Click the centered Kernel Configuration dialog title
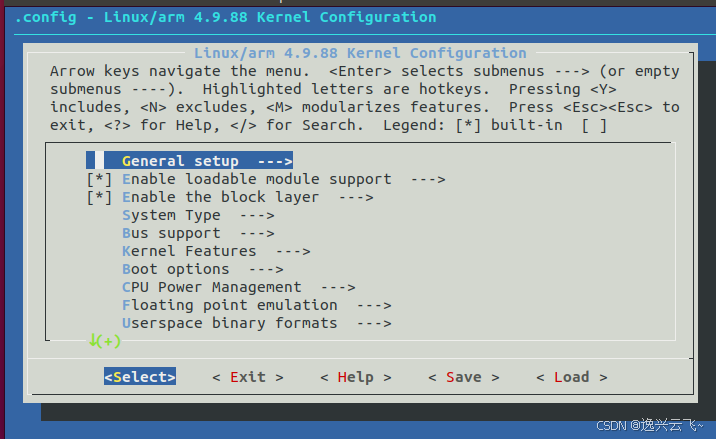 point(360,53)
